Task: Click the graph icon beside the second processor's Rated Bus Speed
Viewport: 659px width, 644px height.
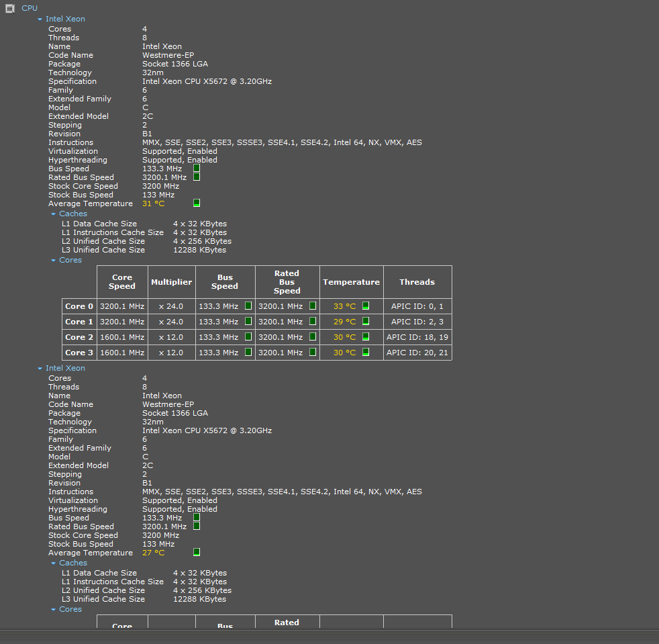Action: [197, 526]
